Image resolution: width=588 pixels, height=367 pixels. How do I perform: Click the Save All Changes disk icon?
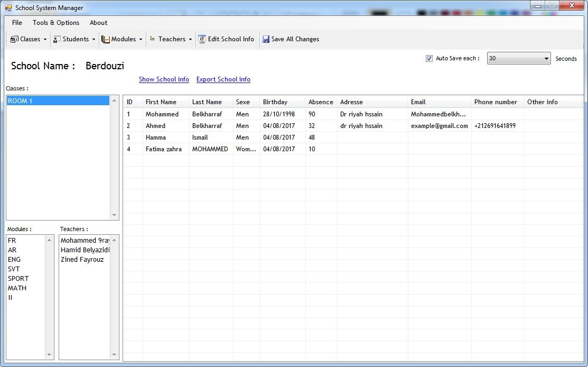point(266,39)
